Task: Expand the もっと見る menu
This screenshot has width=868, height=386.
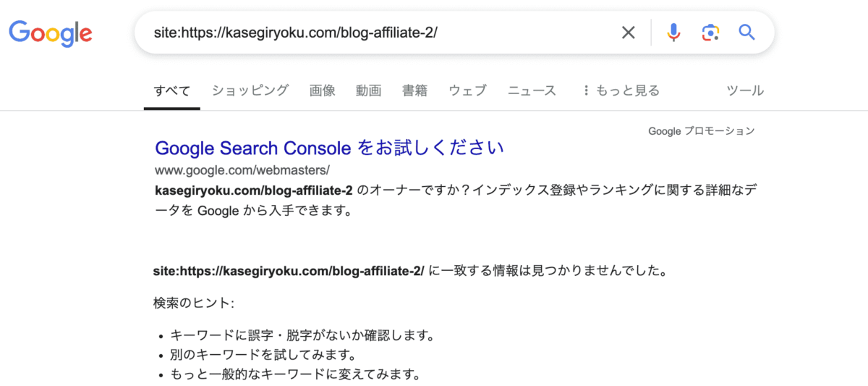Action: pos(621,91)
